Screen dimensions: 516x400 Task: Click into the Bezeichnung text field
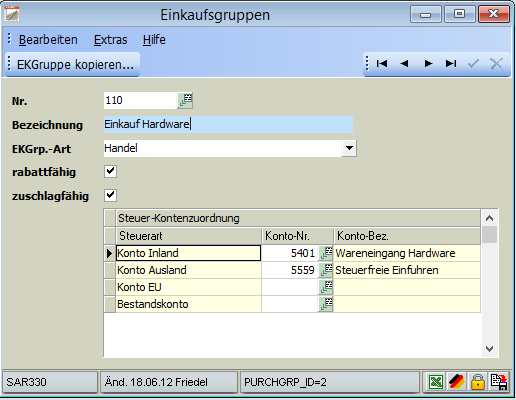coord(228,124)
